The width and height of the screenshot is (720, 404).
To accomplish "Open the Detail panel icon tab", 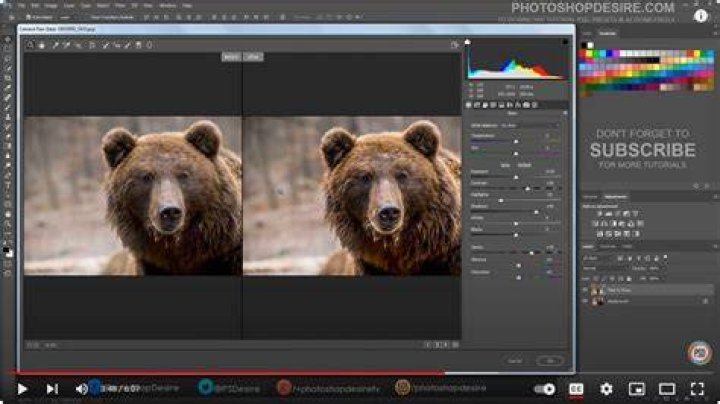I will click(x=485, y=105).
